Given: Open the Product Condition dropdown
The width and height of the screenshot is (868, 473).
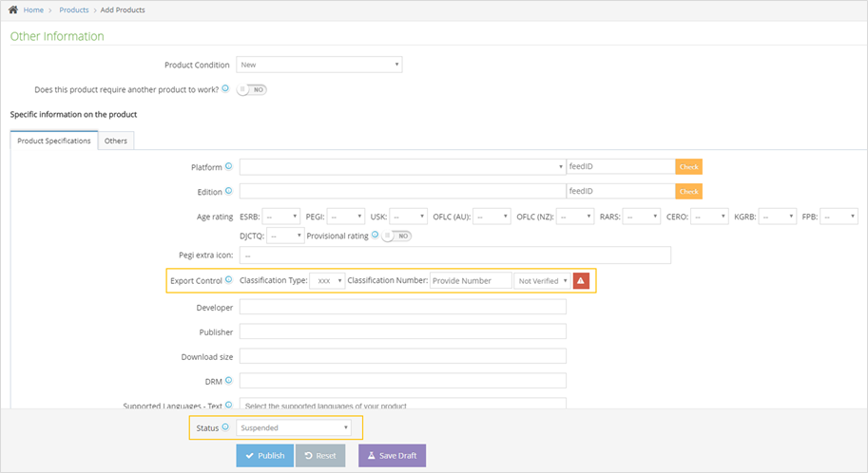Looking at the screenshot, I should pyautogui.click(x=318, y=65).
